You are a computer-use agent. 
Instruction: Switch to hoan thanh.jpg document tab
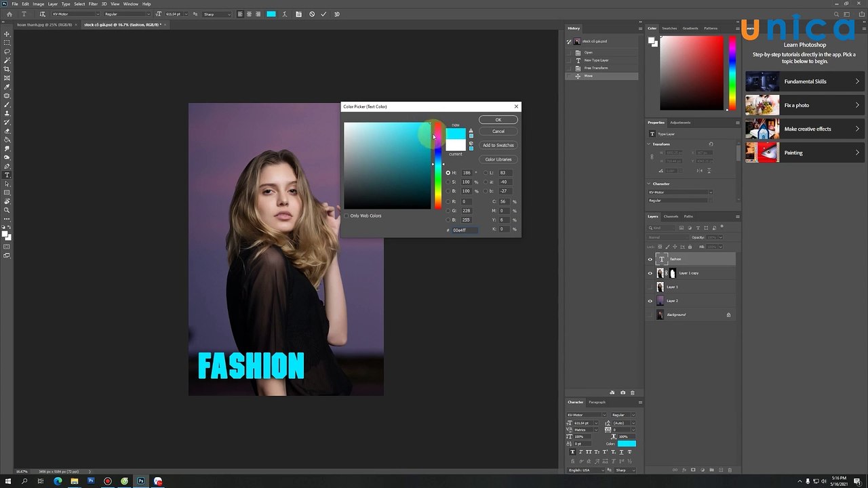point(45,24)
